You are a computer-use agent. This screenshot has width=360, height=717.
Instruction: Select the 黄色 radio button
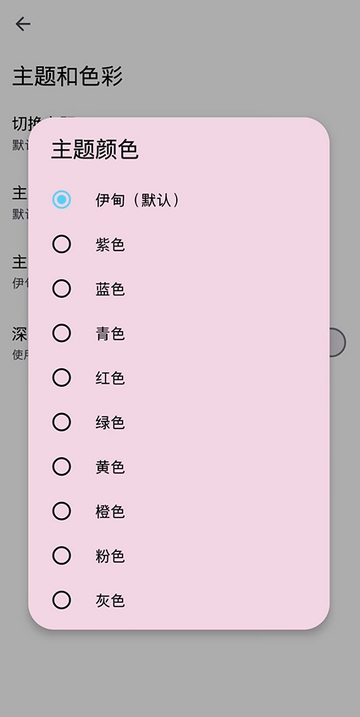tap(61, 466)
